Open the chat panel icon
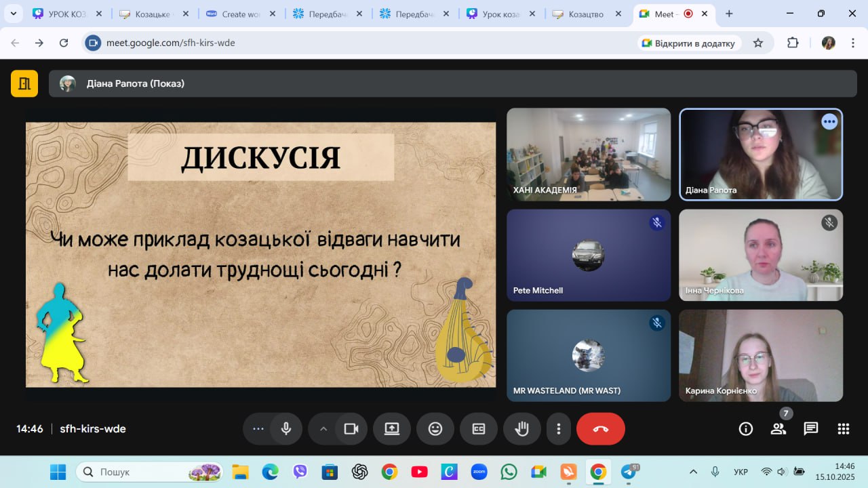 810,429
